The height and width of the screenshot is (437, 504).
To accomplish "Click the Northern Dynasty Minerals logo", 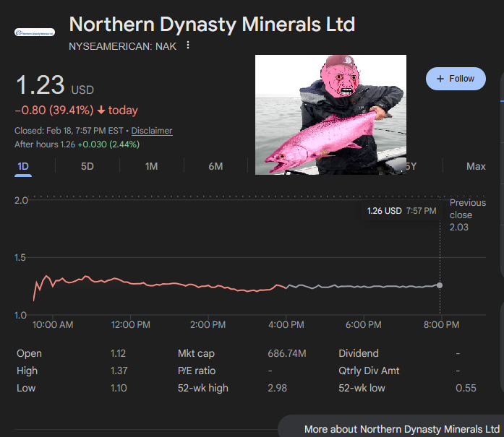I will tap(35, 32).
